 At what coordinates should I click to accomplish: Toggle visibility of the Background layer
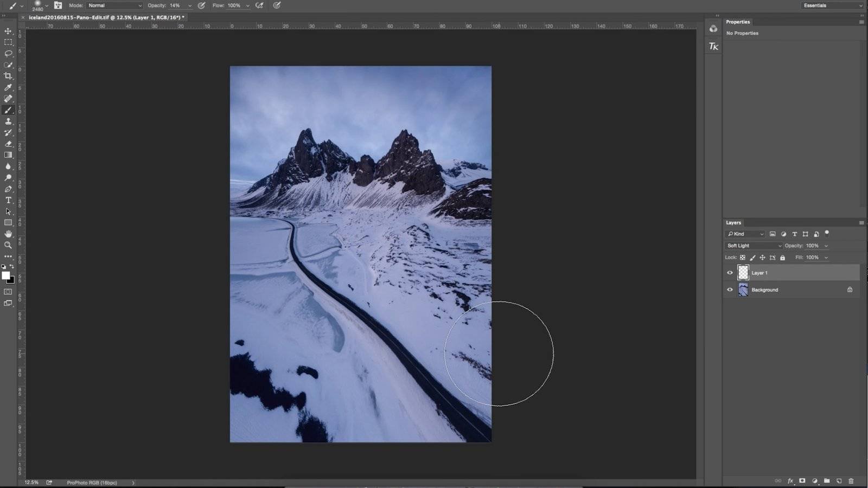730,290
